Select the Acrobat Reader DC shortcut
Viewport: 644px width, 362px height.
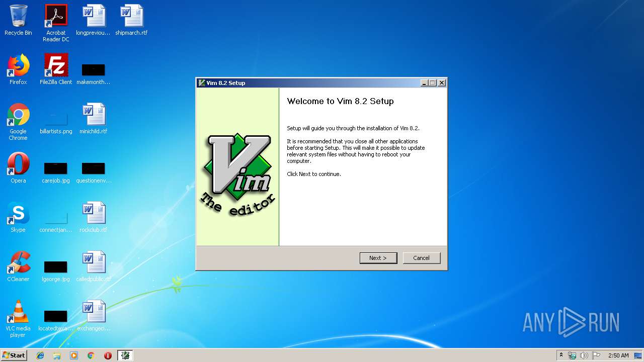56,23
